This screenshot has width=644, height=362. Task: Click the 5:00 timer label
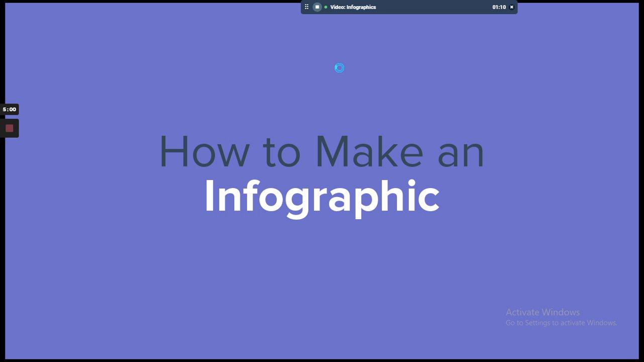click(x=10, y=109)
